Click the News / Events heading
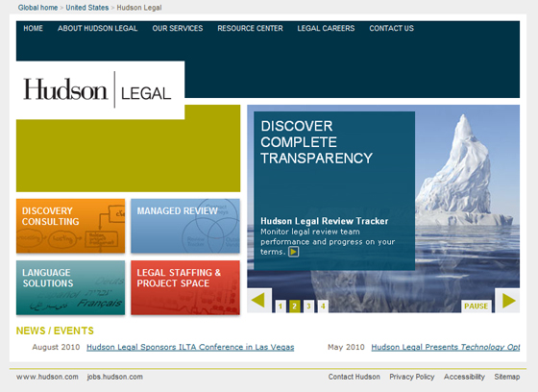This screenshot has width=538, height=392. pyautogui.click(x=55, y=331)
